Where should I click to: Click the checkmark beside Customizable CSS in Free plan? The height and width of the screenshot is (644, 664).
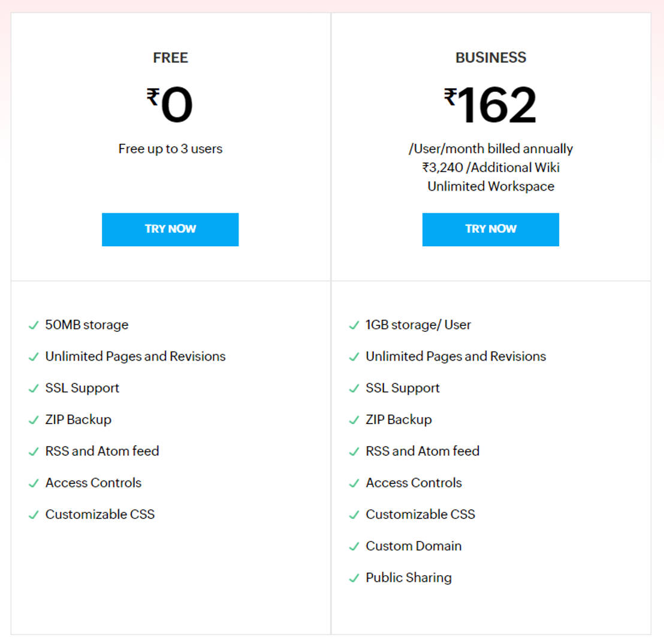point(34,514)
